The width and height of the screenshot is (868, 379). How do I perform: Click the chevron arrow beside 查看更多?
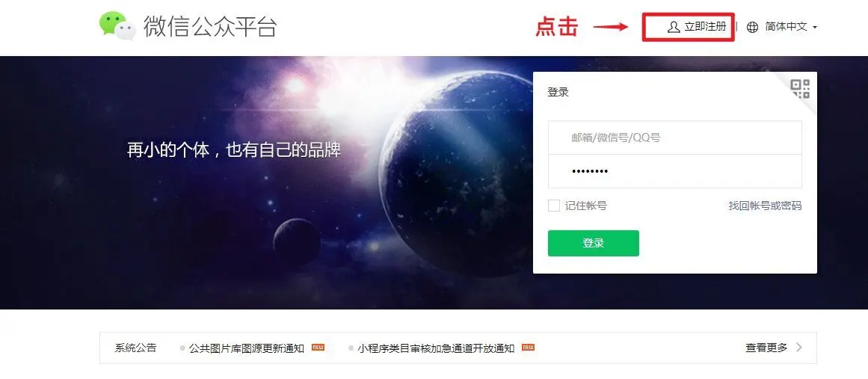point(798,348)
